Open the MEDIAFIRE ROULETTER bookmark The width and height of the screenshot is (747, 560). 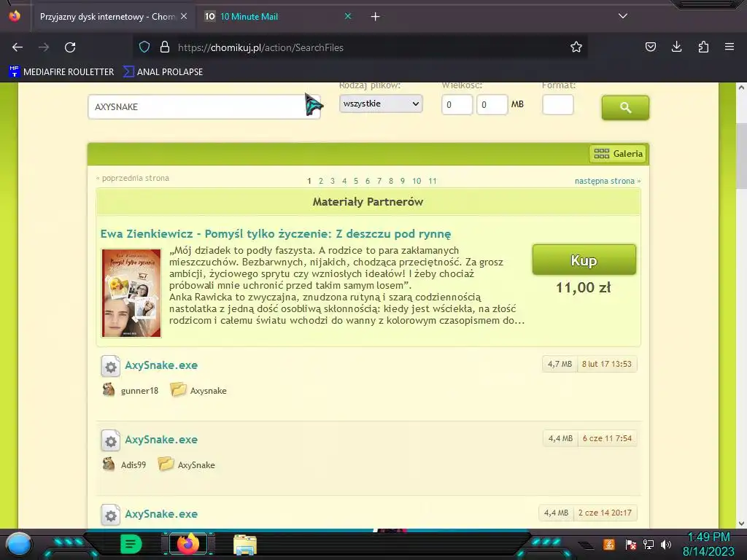point(61,72)
